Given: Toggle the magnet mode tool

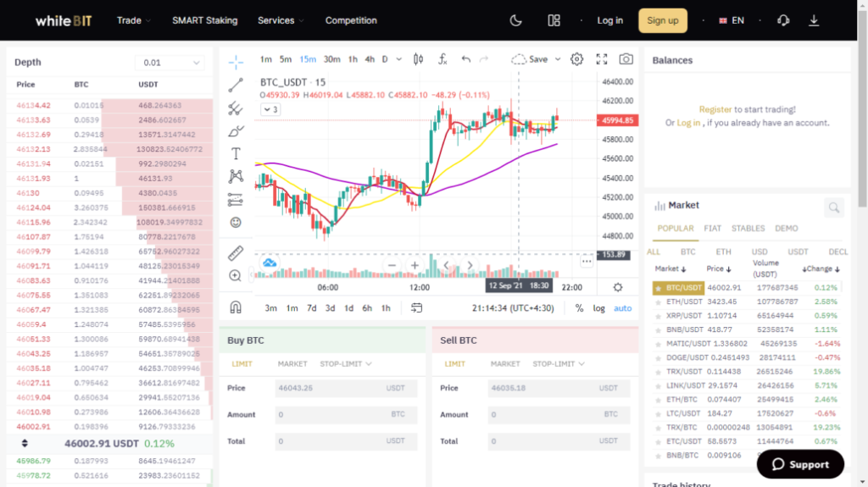Looking at the screenshot, I should click(x=236, y=307).
